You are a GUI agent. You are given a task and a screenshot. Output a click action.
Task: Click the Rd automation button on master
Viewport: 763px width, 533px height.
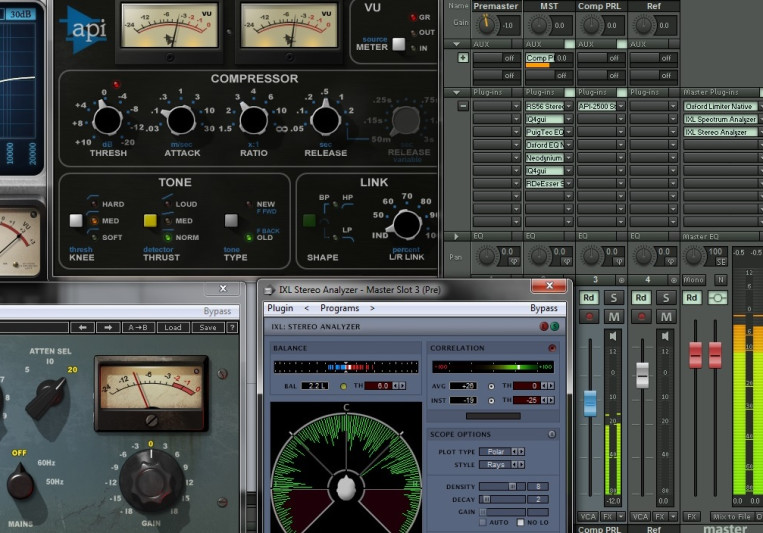tap(692, 297)
